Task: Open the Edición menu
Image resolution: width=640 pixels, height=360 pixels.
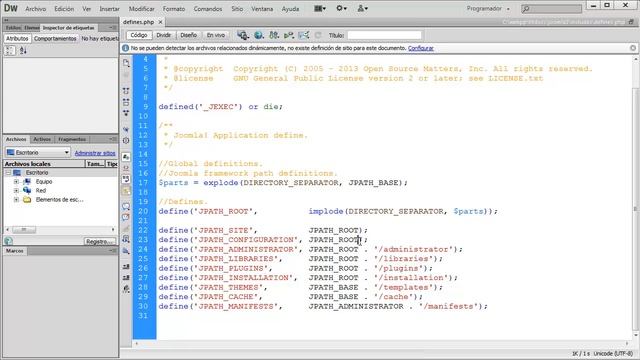Action: [64, 9]
